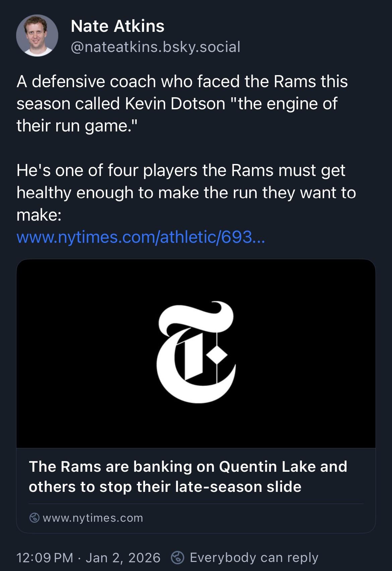Click the New York Times logo
Viewport: 392px width, 571px height.
pos(196,352)
